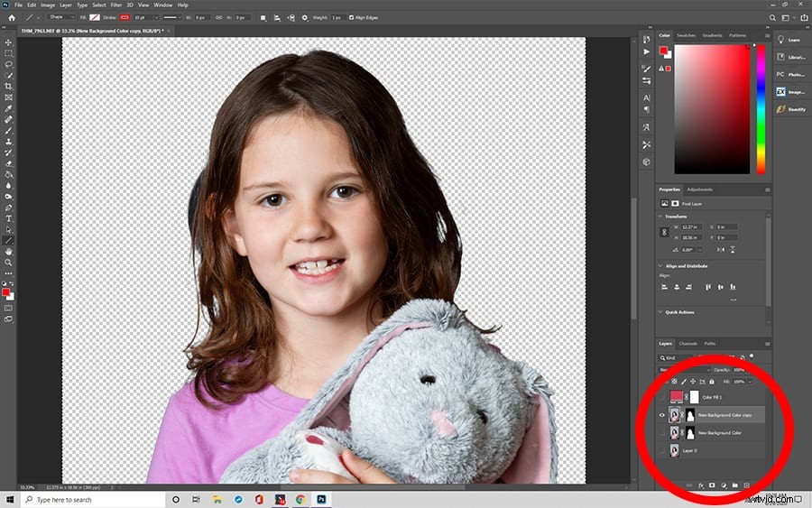The image size is (812, 508).
Task: Switch to the Adjustments tab
Action: (x=699, y=189)
